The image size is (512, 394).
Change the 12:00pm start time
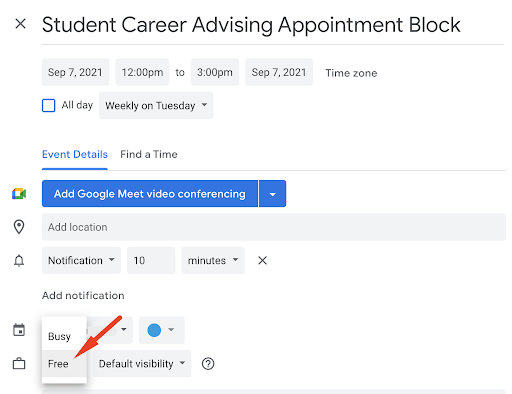142,72
